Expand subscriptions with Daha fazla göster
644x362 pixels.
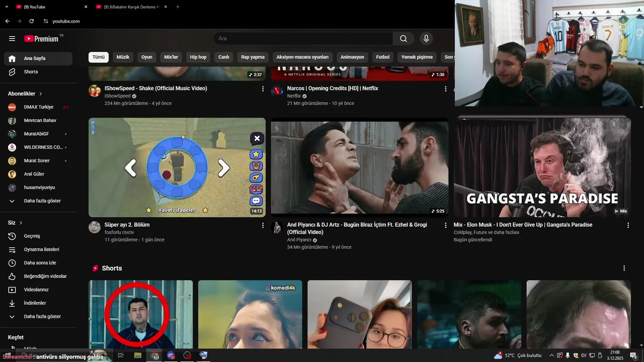pos(38,201)
